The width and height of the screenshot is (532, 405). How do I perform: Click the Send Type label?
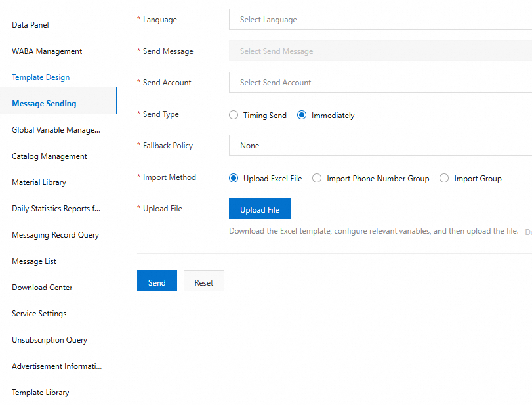tap(161, 114)
